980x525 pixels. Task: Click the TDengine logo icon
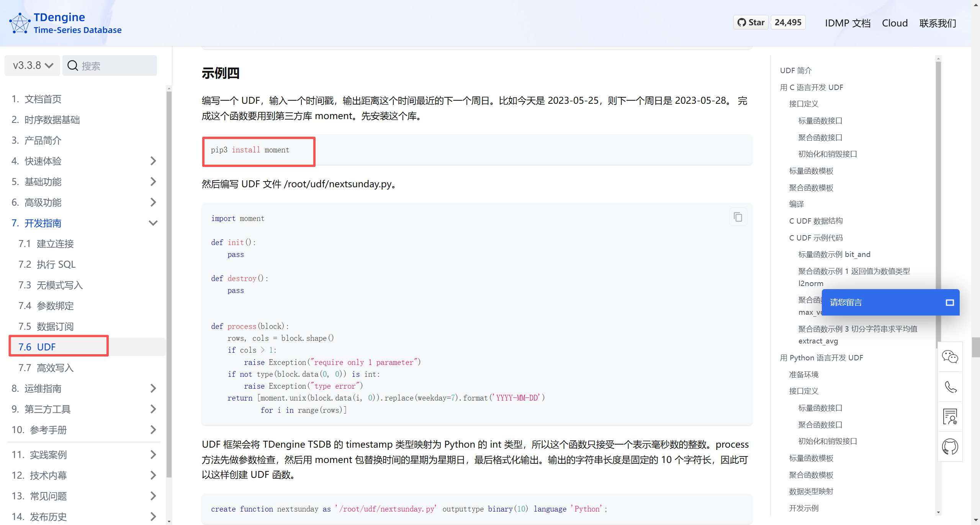[x=20, y=23]
